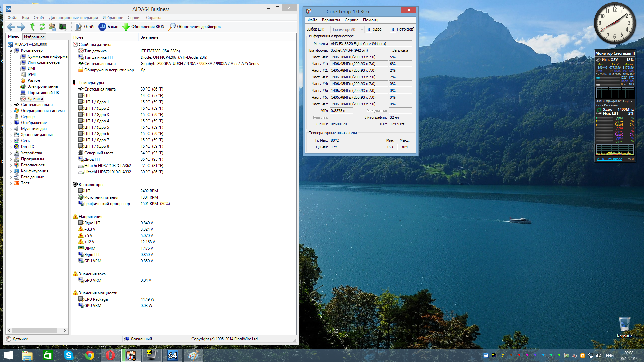Collapse the Компьютер tree node
The height and width of the screenshot is (362, 644).
[11, 51]
